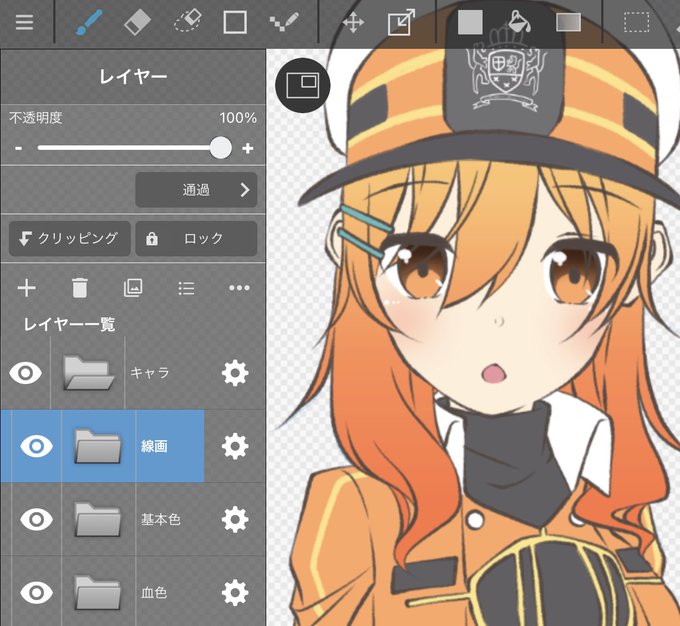Click the 100% opacity value
The width and height of the screenshot is (680, 626).
click(238, 118)
